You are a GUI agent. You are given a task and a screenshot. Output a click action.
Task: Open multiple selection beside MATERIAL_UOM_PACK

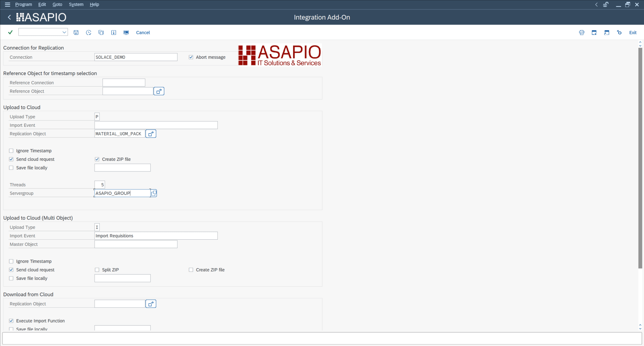[151, 134]
